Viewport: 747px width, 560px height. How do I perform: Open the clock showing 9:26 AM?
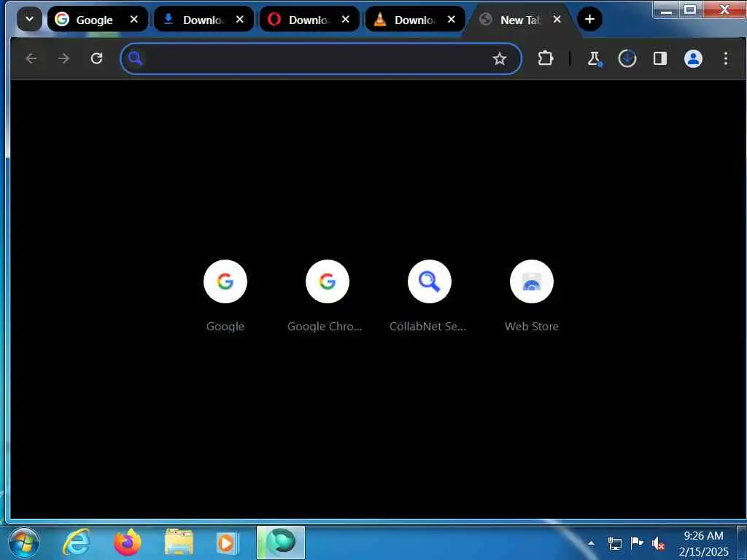tap(704, 543)
